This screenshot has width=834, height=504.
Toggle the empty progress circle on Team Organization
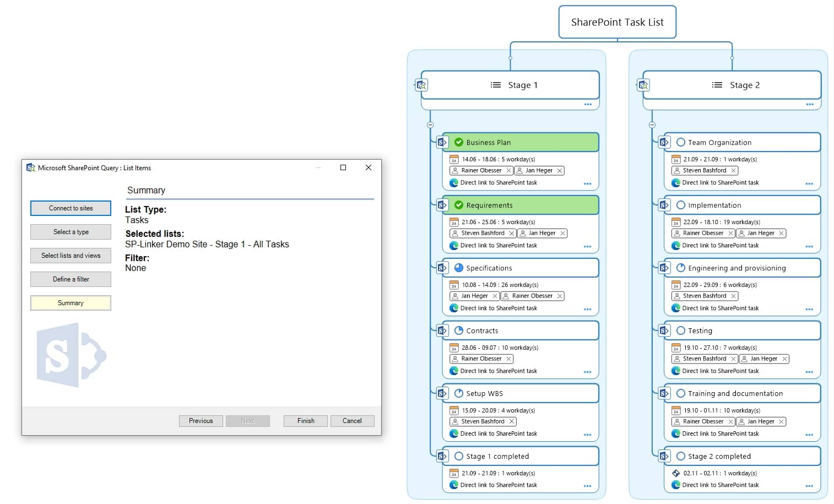click(681, 142)
